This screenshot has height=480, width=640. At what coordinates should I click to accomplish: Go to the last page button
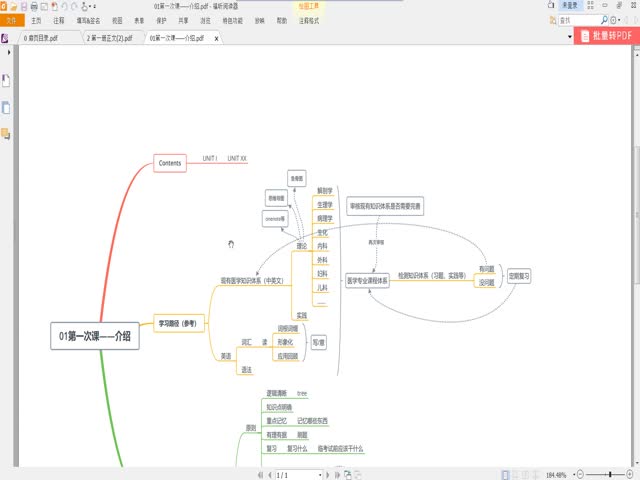[x=337, y=474]
